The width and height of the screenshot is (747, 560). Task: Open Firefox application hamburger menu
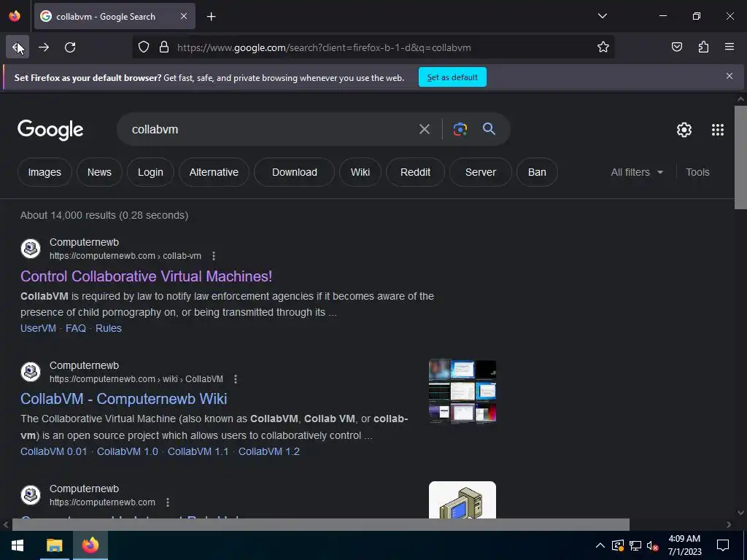pos(729,47)
